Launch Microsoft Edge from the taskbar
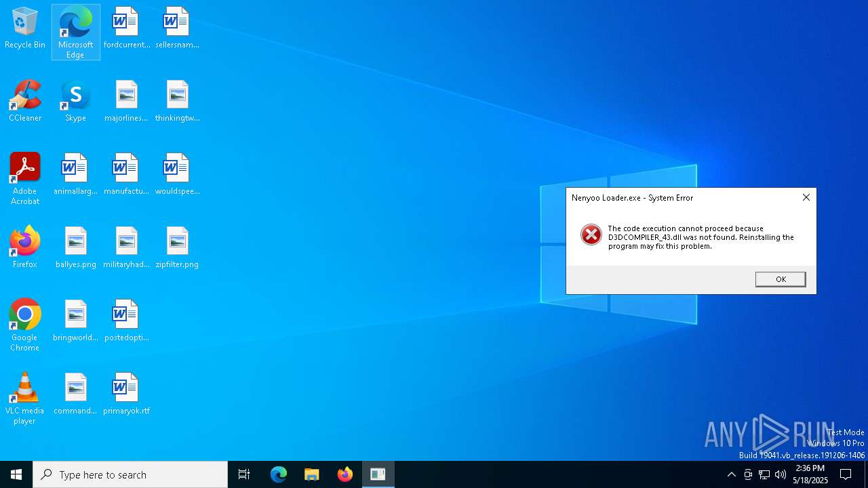 pos(279,474)
